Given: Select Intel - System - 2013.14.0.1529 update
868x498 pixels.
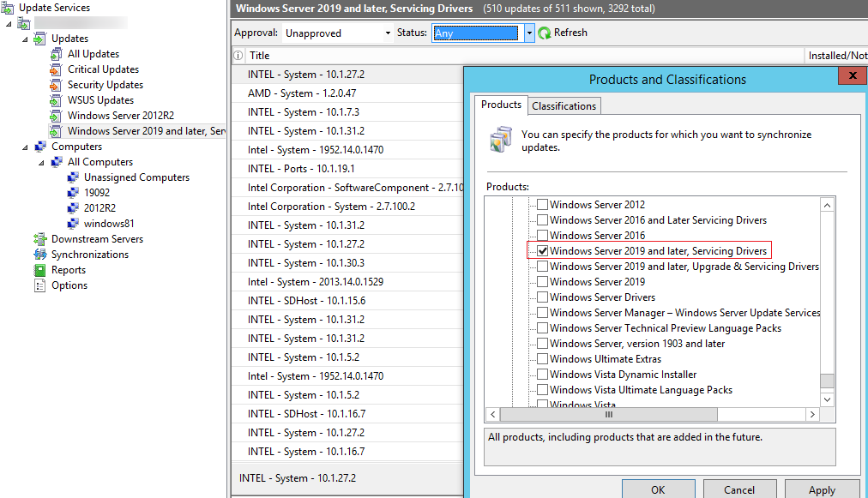Looking at the screenshot, I should [x=347, y=282].
